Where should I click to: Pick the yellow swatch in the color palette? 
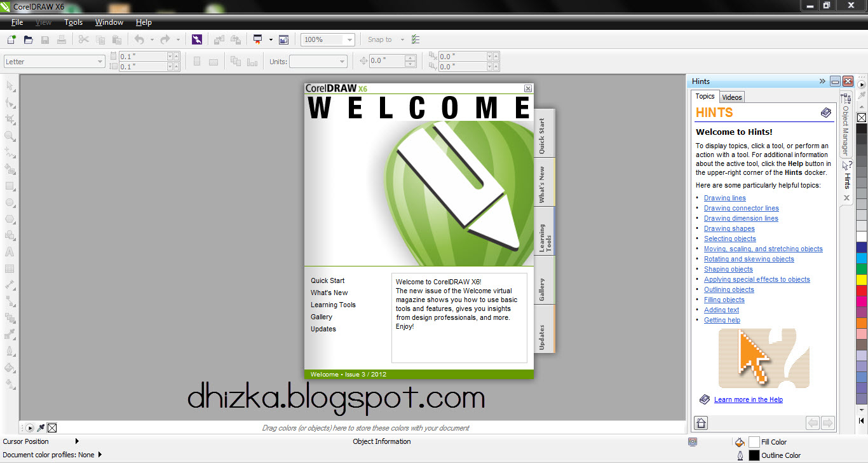862,279
